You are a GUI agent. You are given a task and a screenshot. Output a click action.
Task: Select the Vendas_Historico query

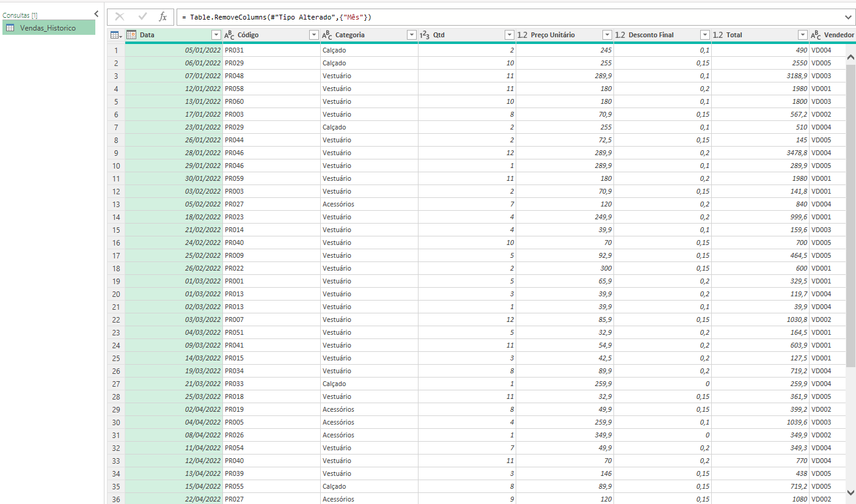point(49,27)
